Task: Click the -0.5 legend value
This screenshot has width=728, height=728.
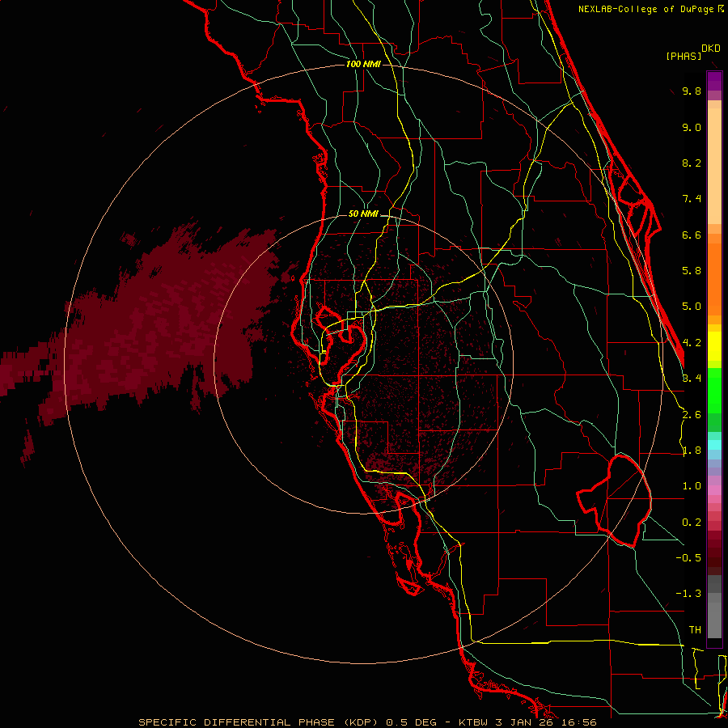Action: 688,558
